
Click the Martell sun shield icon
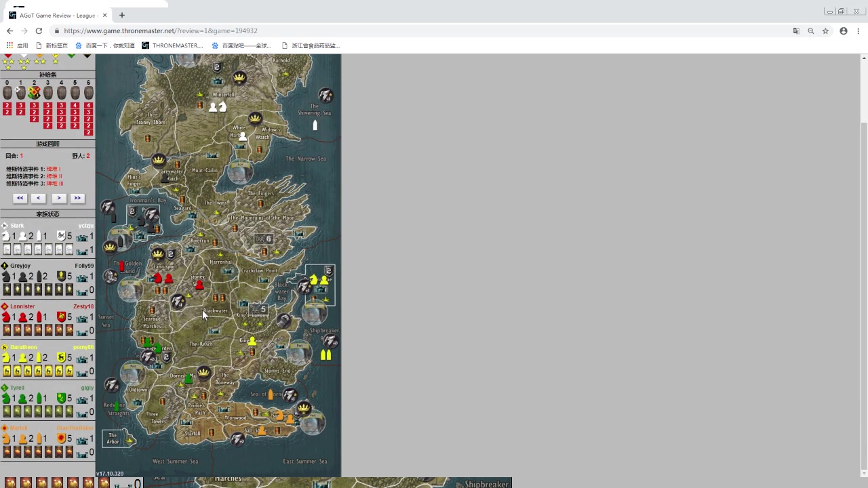[x=61, y=439]
